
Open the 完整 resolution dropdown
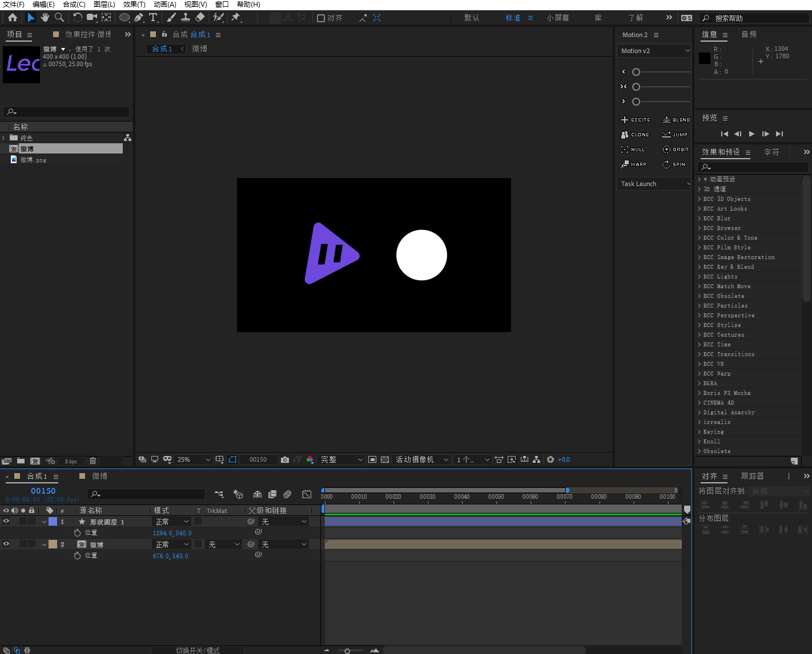click(341, 460)
